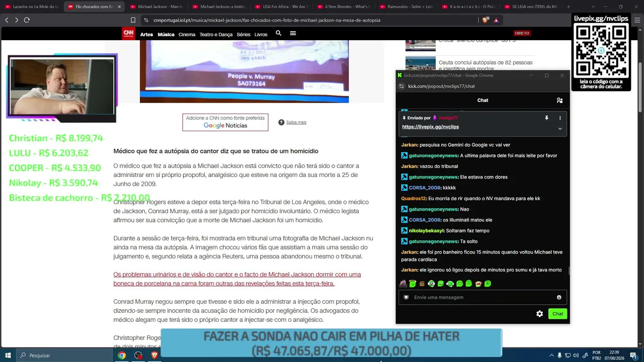This screenshot has width=644, height=362.
Task: Open the Música section in CNN nav
Action: coord(166,35)
